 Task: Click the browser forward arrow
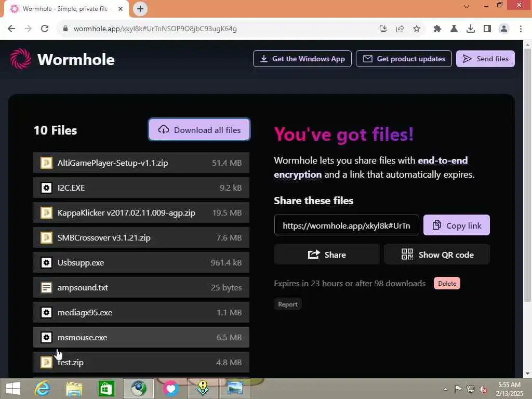28,29
